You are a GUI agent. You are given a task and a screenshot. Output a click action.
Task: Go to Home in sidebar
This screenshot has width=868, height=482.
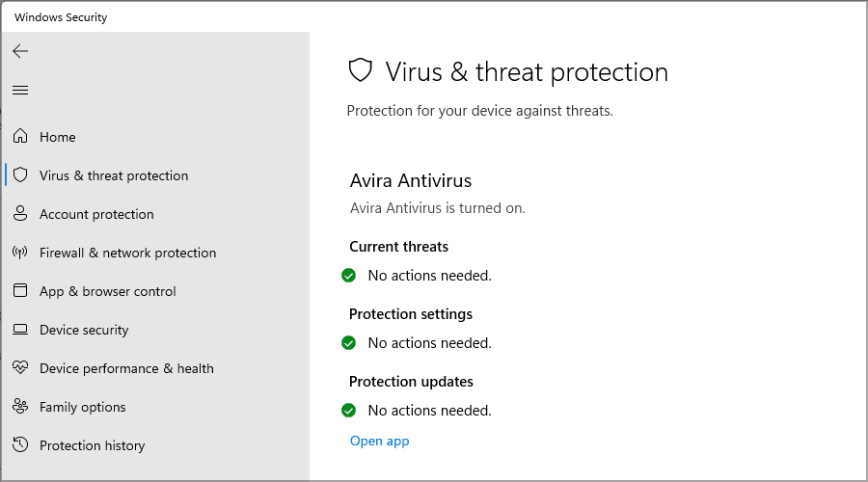point(58,137)
